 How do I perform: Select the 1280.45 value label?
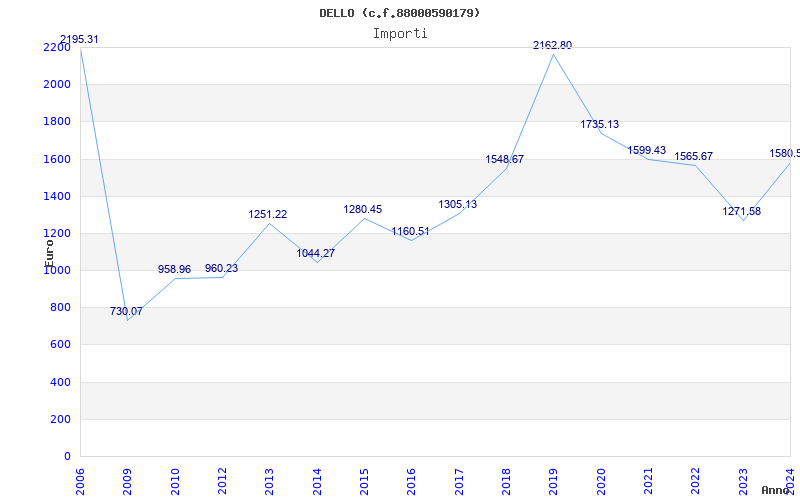pos(363,209)
